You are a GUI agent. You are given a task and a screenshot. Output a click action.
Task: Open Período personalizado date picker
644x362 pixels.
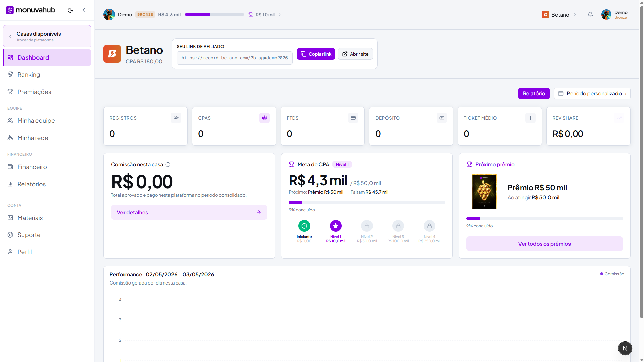click(x=592, y=94)
